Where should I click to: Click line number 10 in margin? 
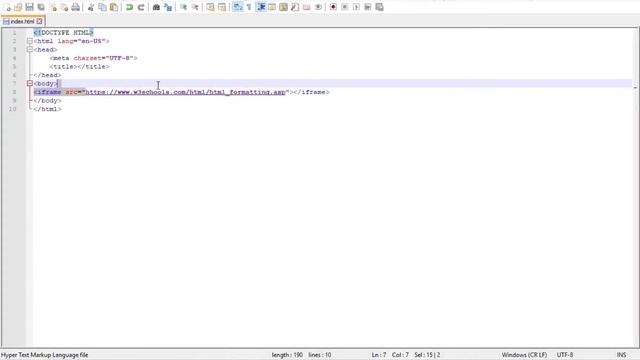click(x=13, y=109)
